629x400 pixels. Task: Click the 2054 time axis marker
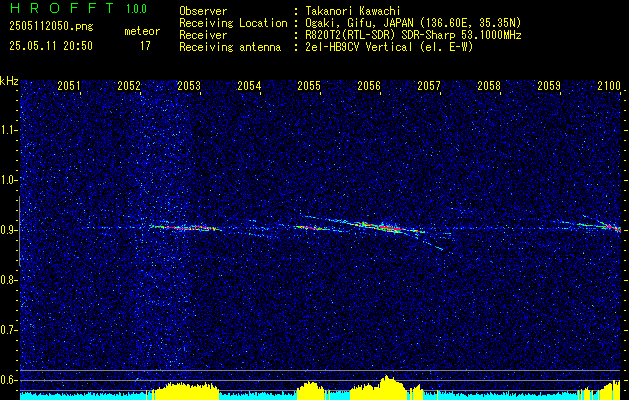click(249, 86)
